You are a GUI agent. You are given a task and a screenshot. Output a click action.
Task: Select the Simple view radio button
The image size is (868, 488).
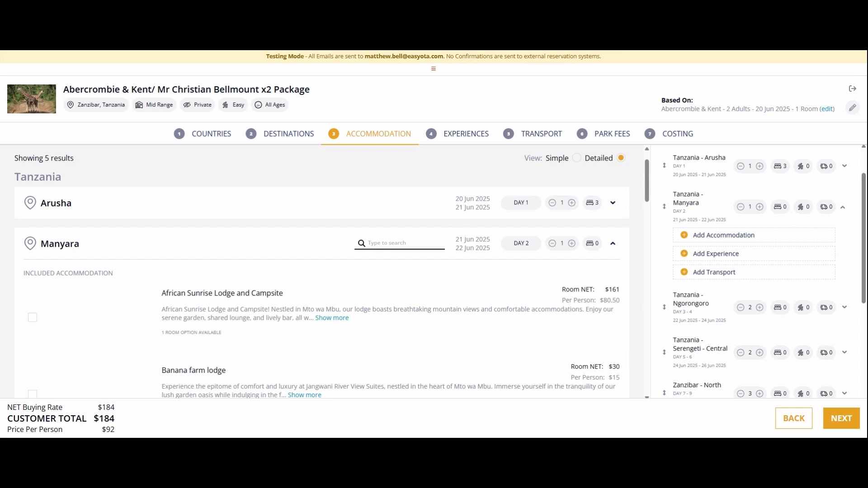point(576,158)
